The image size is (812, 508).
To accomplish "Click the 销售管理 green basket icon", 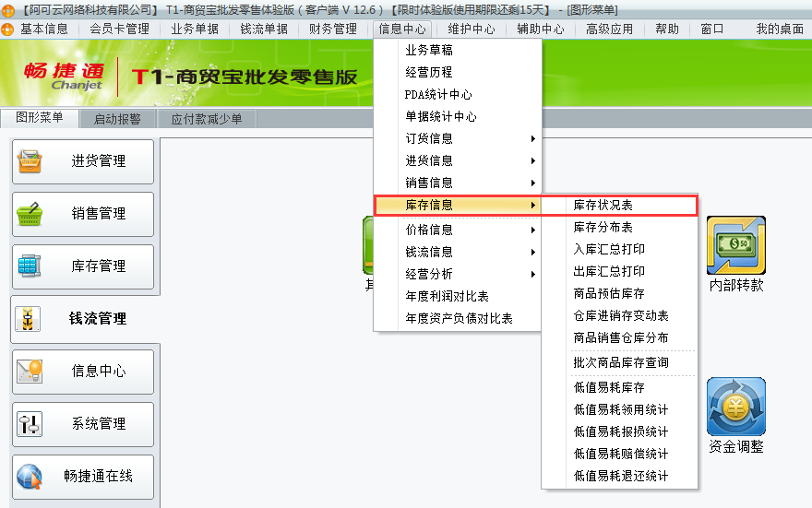I will 30,214.
